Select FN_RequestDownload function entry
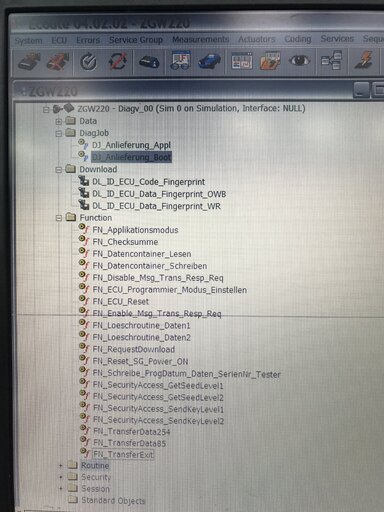Image resolution: width=384 pixels, height=512 pixels. 134,349
